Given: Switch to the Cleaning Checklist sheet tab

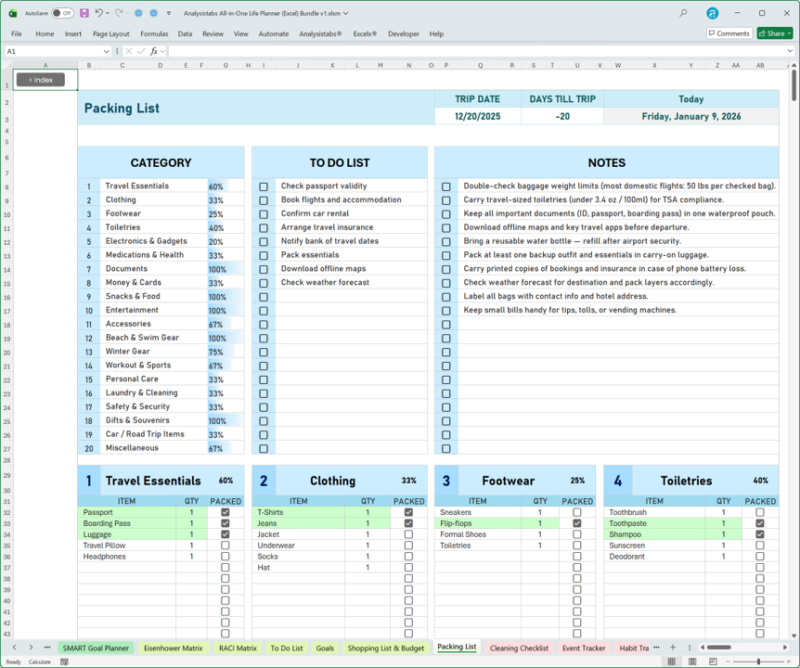Looking at the screenshot, I should coord(518,648).
